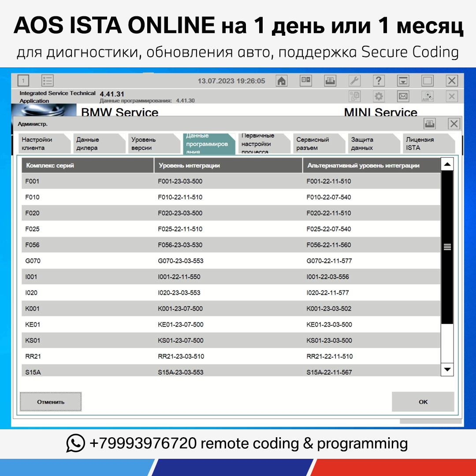Open the Уровень версии tab
The height and width of the screenshot is (476, 476).
point(154,144)
